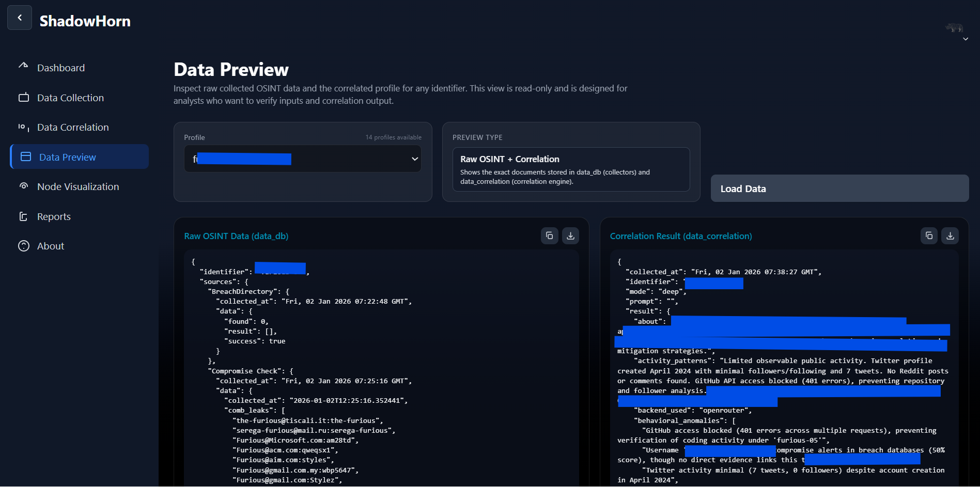Click the serega-furious@mail.ru leak entry
This screenshot has width=980, height=487.
coord(314,431)
